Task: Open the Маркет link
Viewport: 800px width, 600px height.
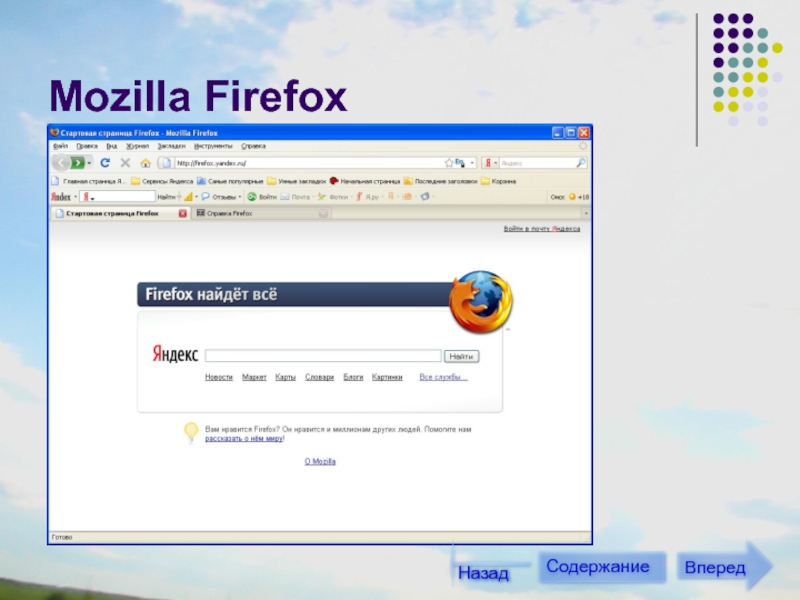Action: 254,377
